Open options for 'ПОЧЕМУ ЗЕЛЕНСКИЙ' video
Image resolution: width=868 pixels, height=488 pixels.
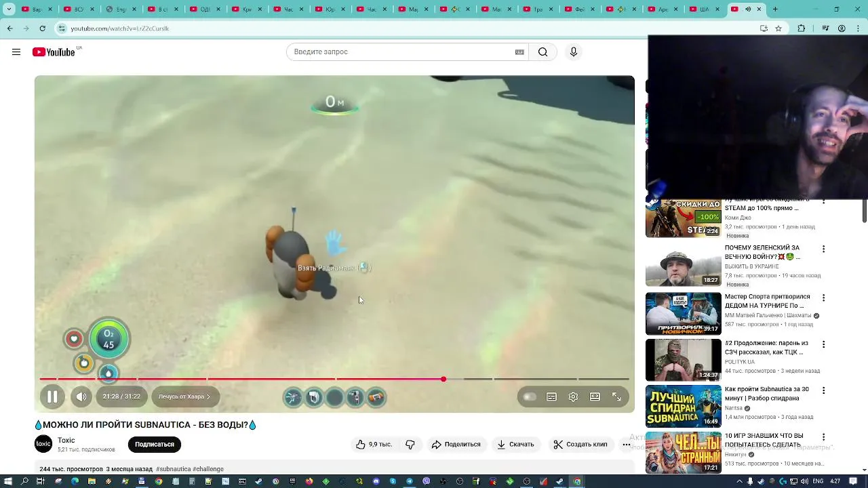[x=824, y=249]
